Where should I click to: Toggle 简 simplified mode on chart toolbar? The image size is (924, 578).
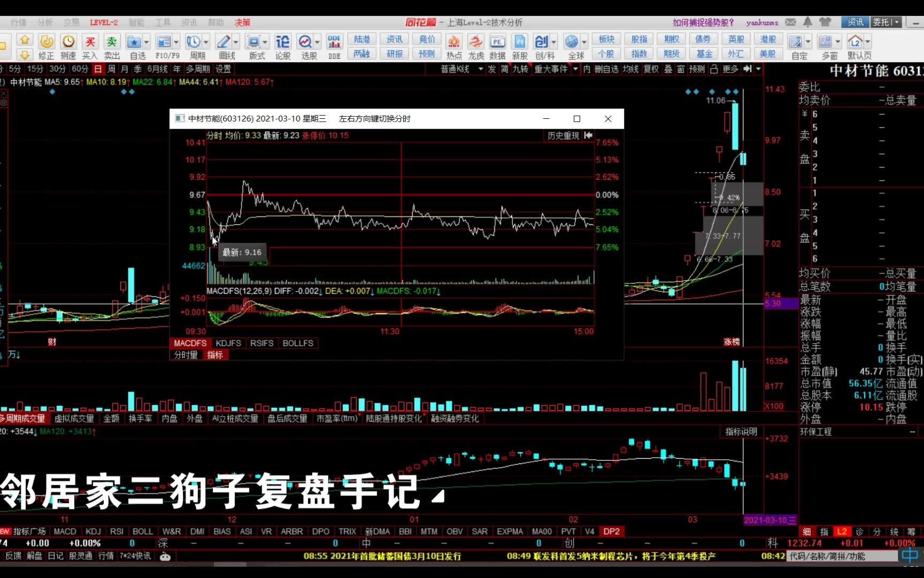505,69
